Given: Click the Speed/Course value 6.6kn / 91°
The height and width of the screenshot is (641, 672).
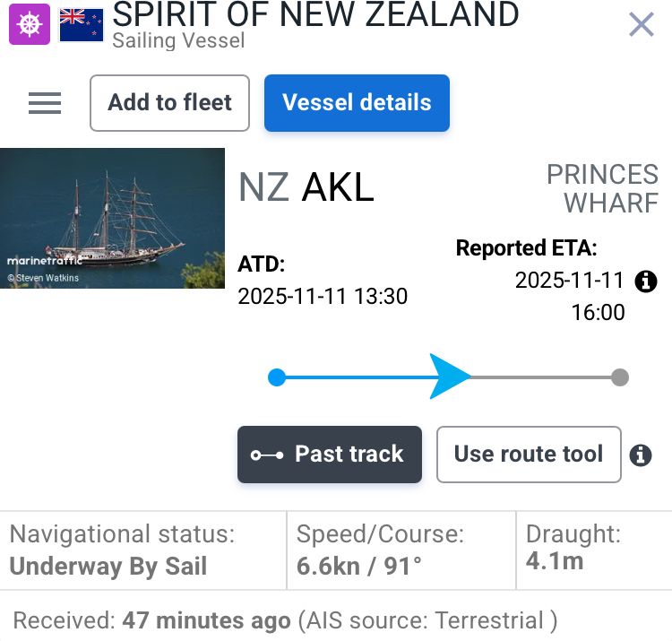Looking at the screenshot, I should tap(359, 567).
